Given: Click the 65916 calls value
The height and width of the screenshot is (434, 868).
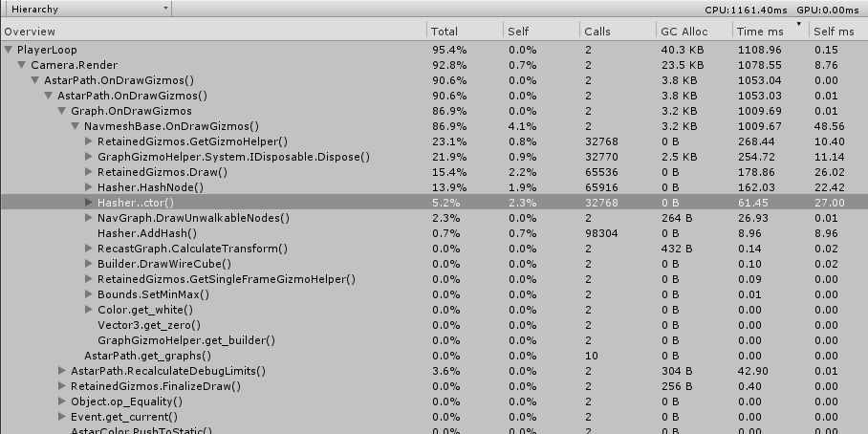Looking at the screenshot, I should [601, 187].
